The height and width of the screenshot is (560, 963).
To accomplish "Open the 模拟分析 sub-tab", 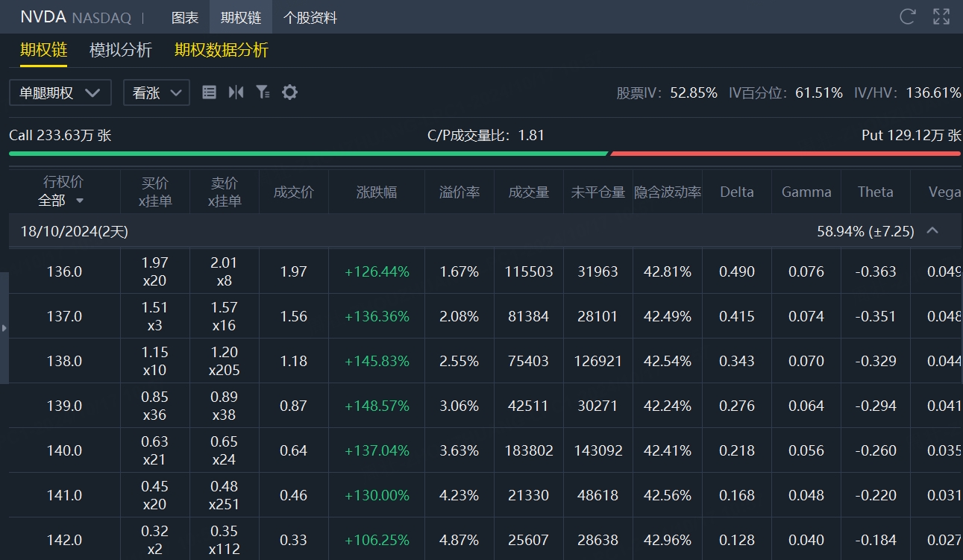I will point(121,50).
